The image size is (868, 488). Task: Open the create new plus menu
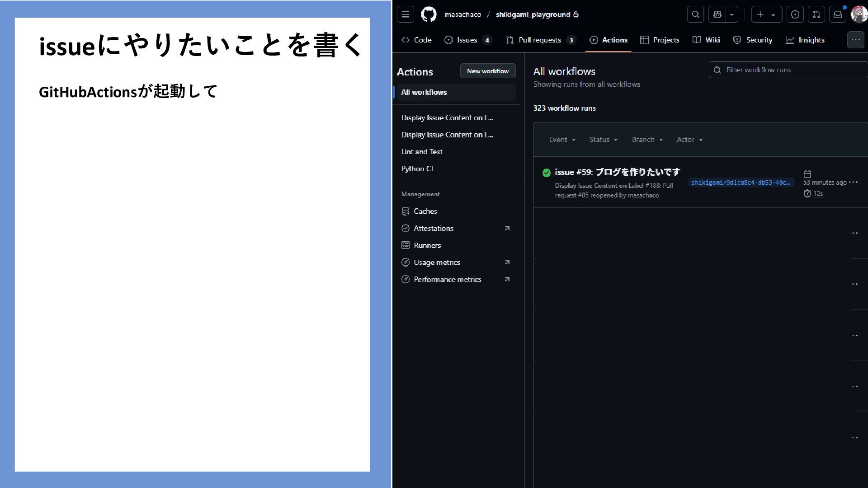(766, 14)
